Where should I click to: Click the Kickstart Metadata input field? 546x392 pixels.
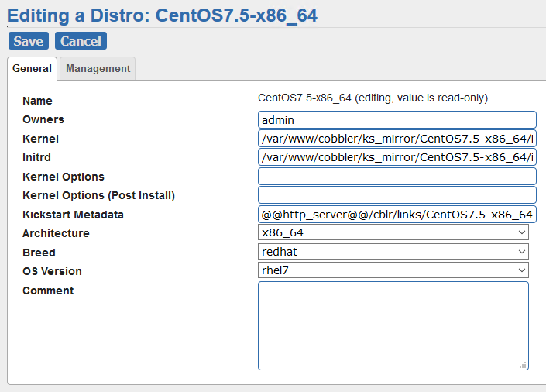pyautogui.click(x=397, y=215)
